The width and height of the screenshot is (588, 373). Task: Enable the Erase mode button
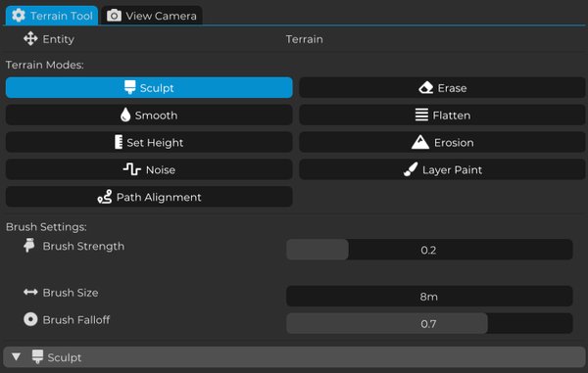(x=442, y=88)
